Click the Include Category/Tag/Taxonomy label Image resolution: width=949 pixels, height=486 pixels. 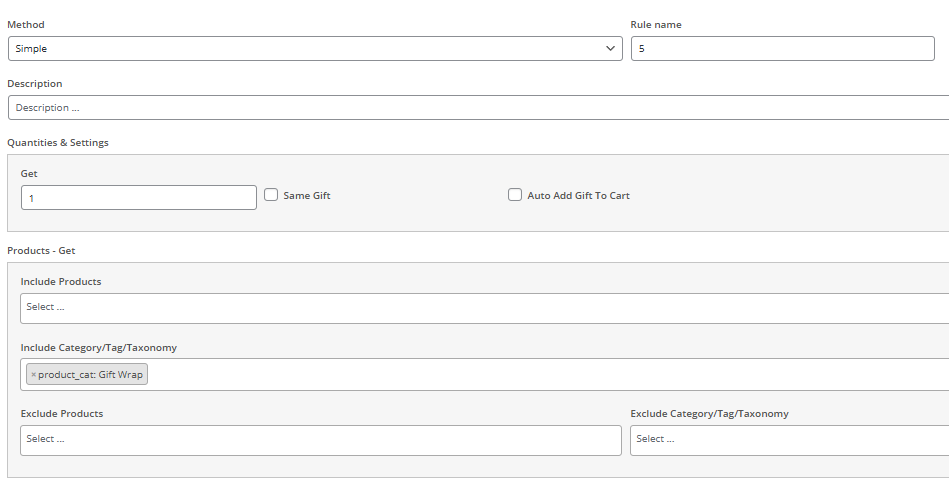(98, 348)
